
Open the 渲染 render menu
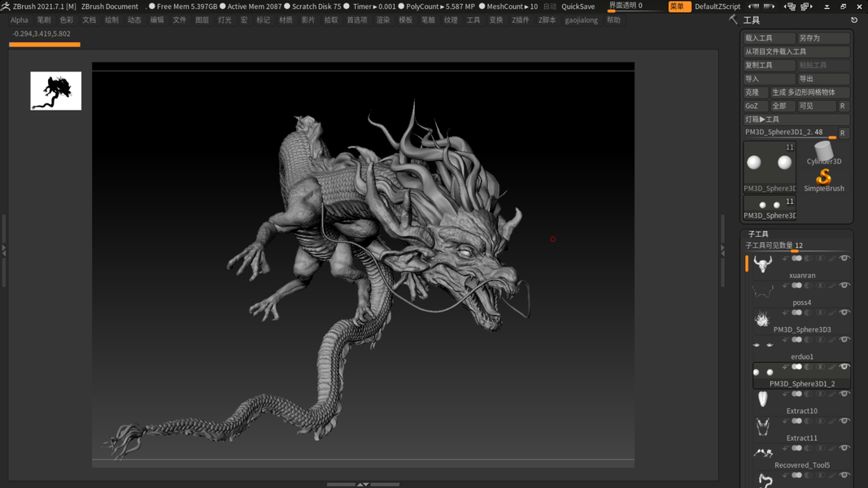[x=382, y=20]
